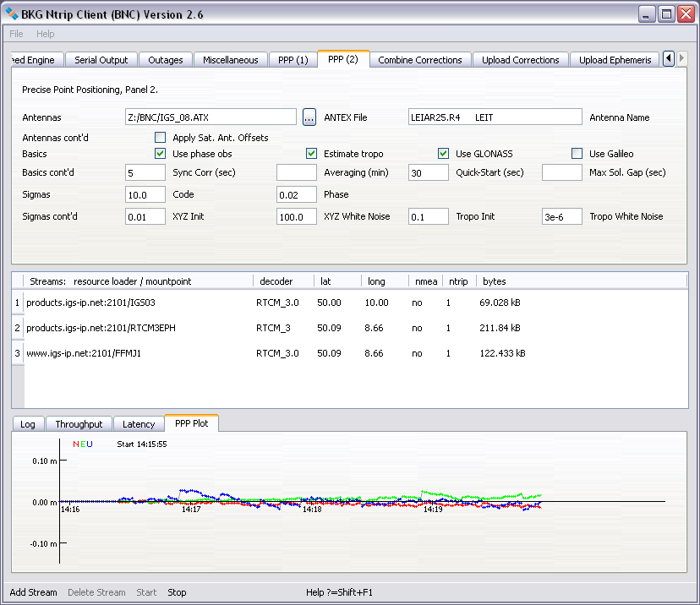Click the long column header
The height and width of the screenshot is (605, 700).
[385, 281]
